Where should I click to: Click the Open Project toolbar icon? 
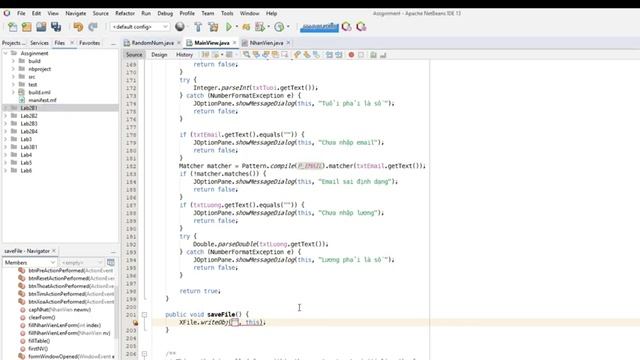[41, 27]
